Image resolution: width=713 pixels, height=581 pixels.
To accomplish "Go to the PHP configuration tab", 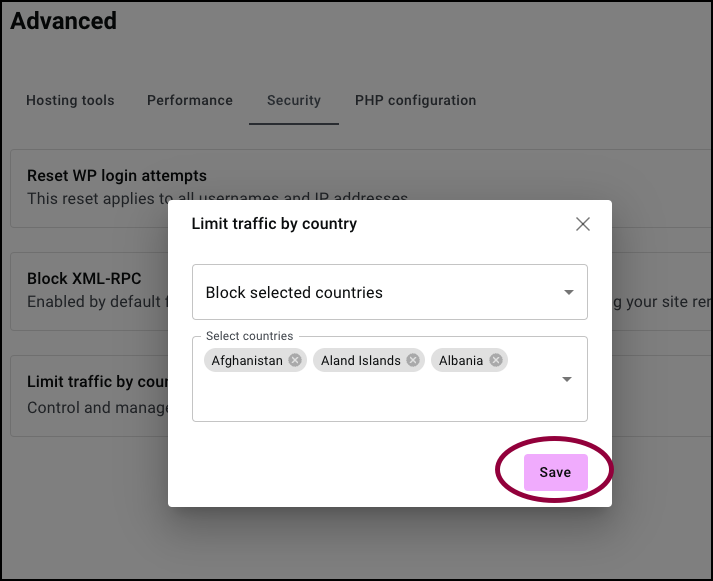I will [x=415, y=100].
